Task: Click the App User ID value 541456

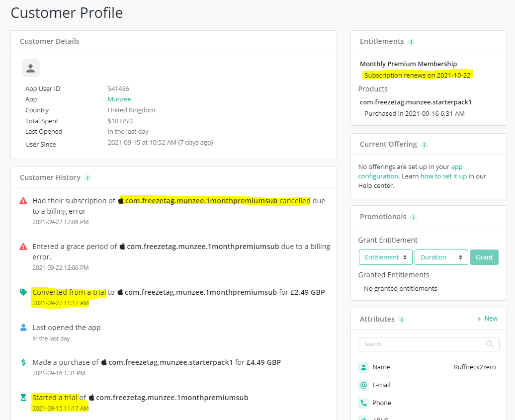Action: click(118, 88)
